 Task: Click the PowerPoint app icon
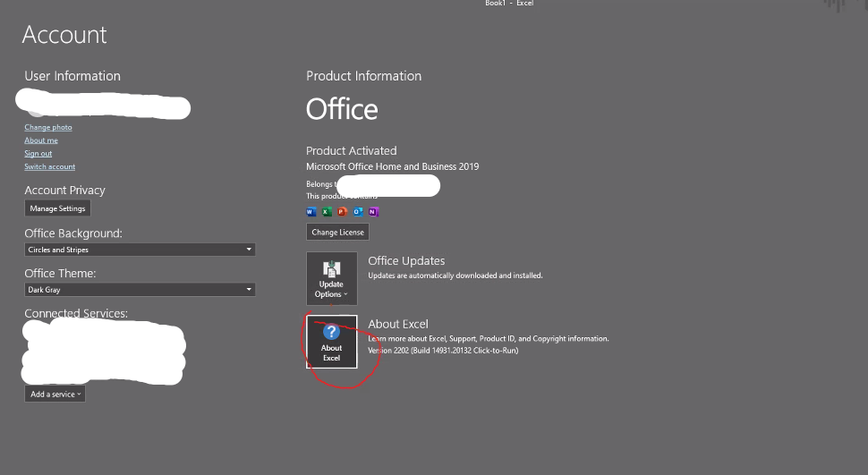pyautogui.click(x=342, y=211)
